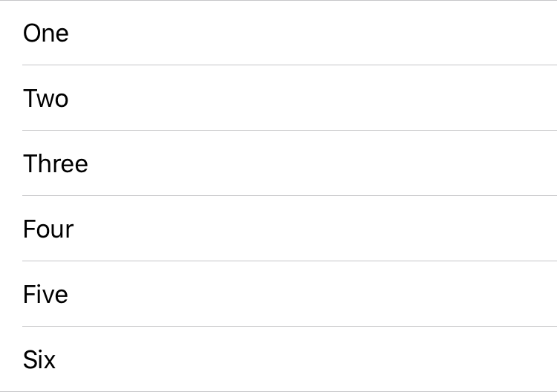
Task: Tap the "Six" list item
Action: 278,359
